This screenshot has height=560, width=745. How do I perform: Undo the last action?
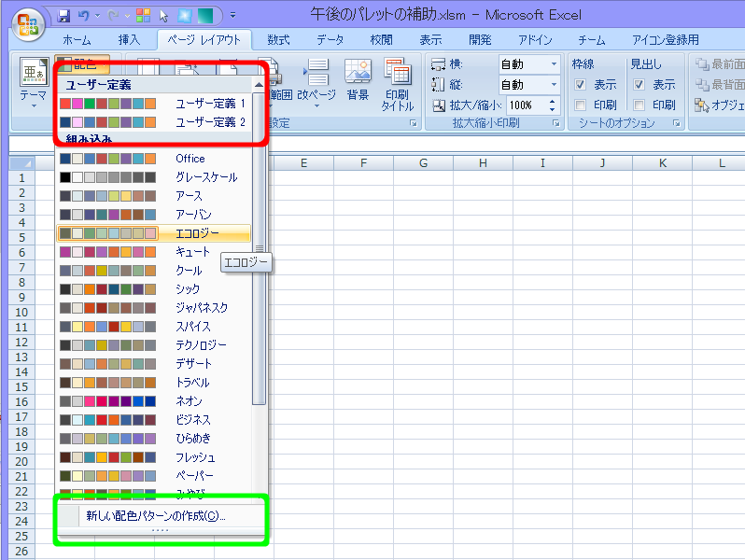click(x=84, y=16)
